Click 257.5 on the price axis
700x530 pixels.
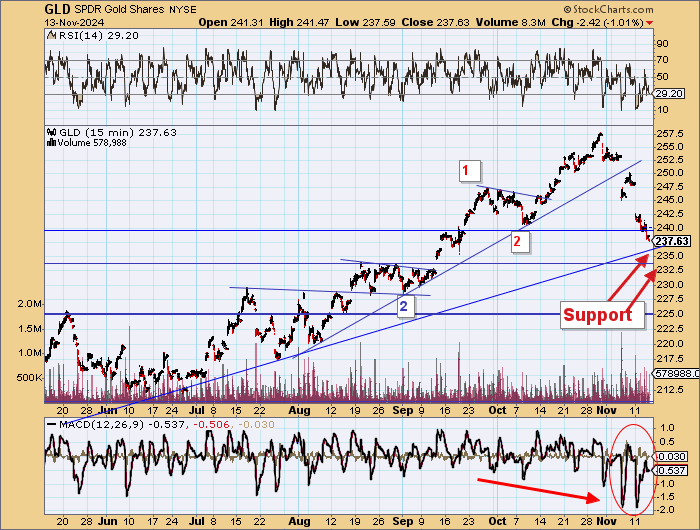pos(670,134)
